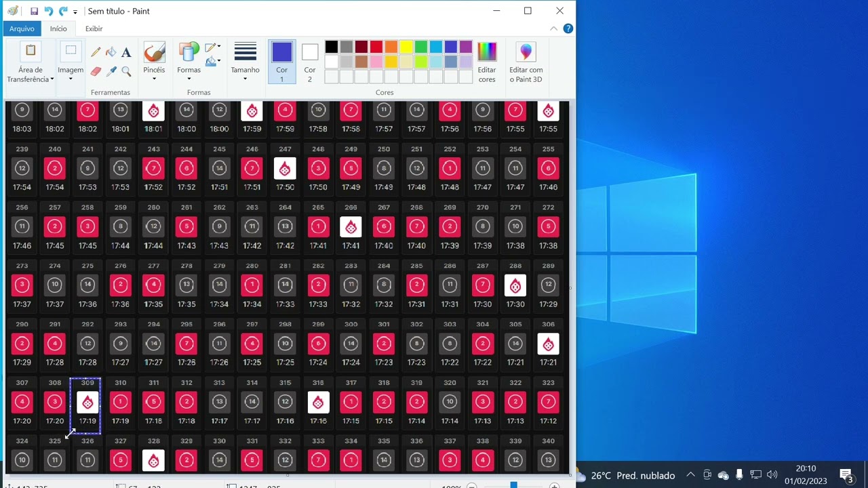The height and width of the screenshot is (488, 868).
Task: Open Editar cores color editor
Action: 487,52
